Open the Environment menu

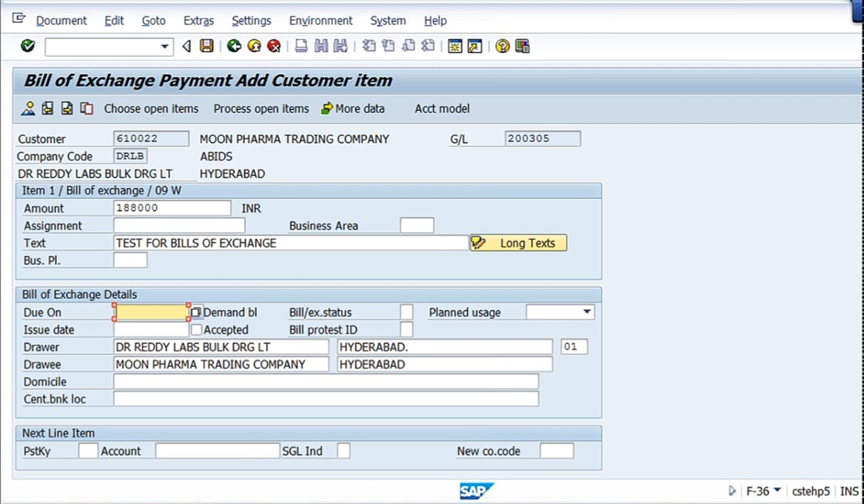tap(321, 21)
